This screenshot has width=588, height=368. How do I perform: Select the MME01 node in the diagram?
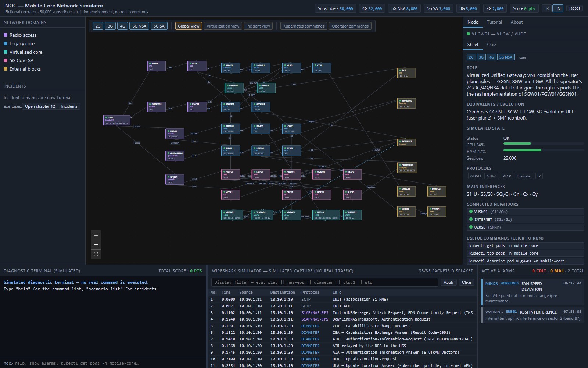[230, 129]
